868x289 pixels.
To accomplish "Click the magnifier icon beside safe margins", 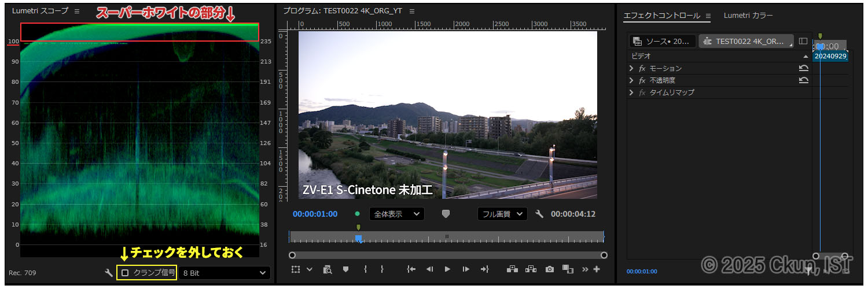I will pos(328,269).
